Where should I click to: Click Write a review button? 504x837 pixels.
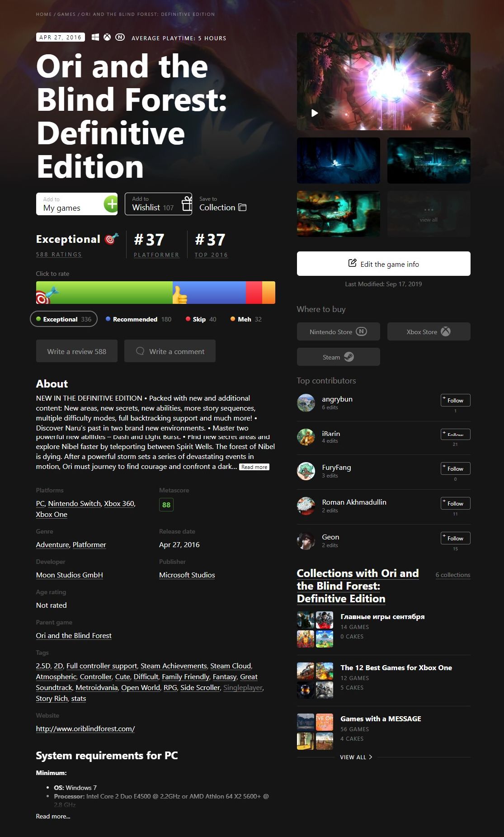(x=76, y=351)
